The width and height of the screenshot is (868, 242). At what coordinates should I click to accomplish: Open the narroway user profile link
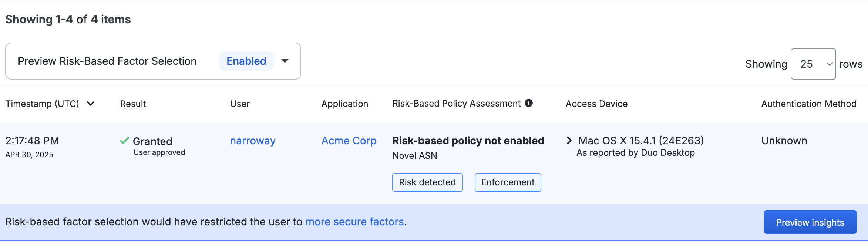click(x=253, y=141)
